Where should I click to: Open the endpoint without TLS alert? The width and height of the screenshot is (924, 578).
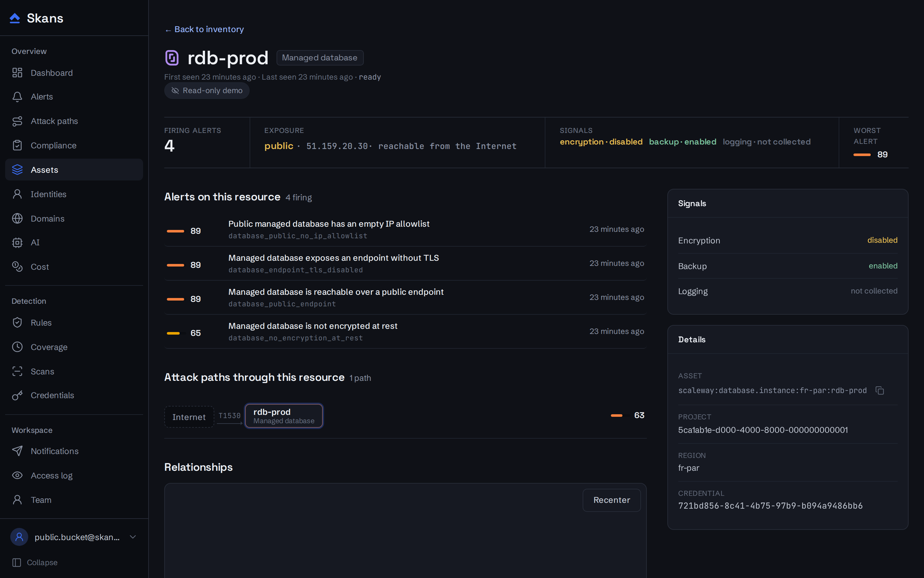pyautogui.click(x=405, y=263)
